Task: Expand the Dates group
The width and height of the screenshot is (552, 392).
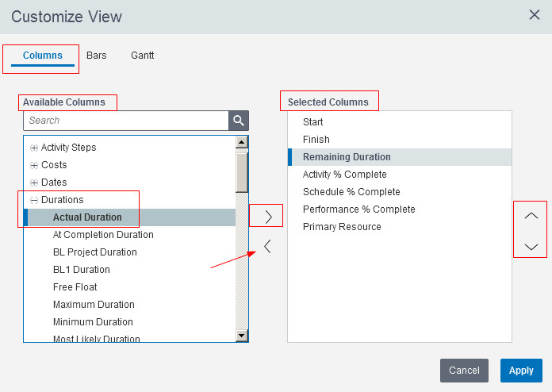Action: pos(34,183)
